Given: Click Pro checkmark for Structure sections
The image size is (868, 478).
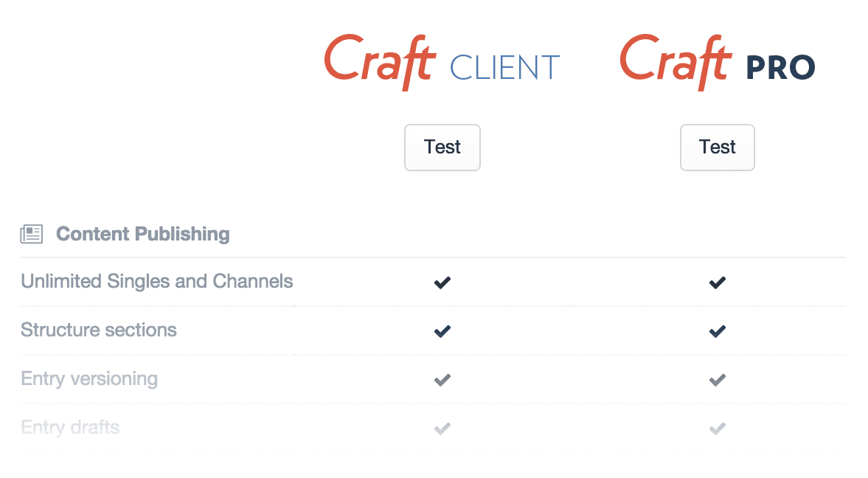Looking at the screenshot, I should pos(718,331).
